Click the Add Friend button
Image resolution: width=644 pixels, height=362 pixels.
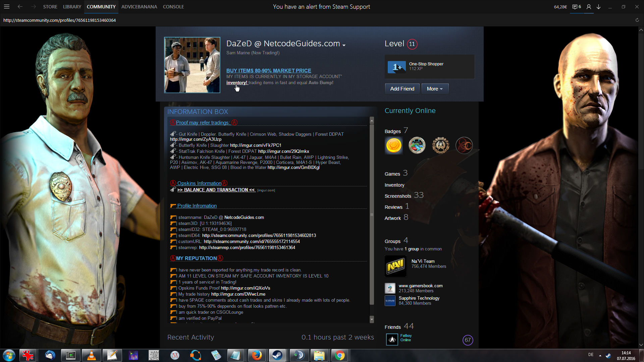click(402, 89)
